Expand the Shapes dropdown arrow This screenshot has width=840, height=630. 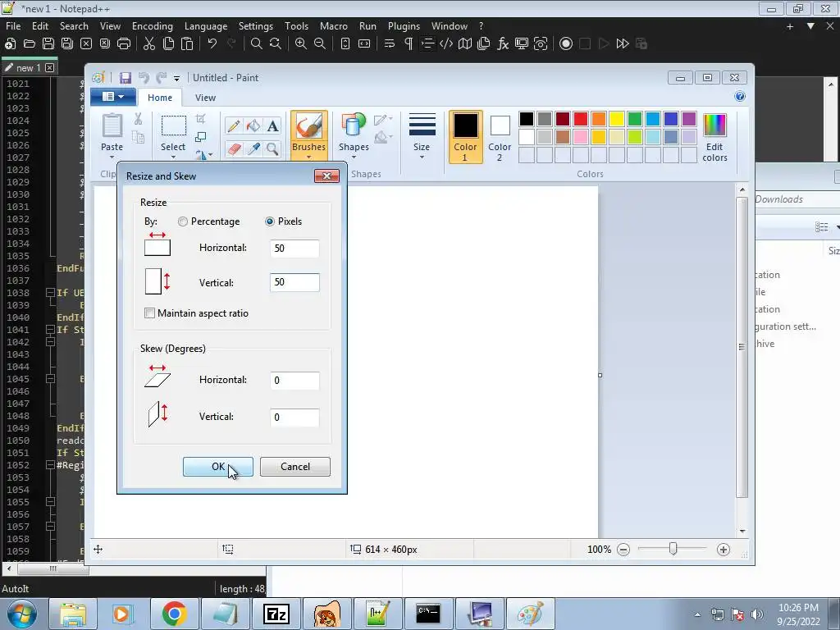pos(354,157)
